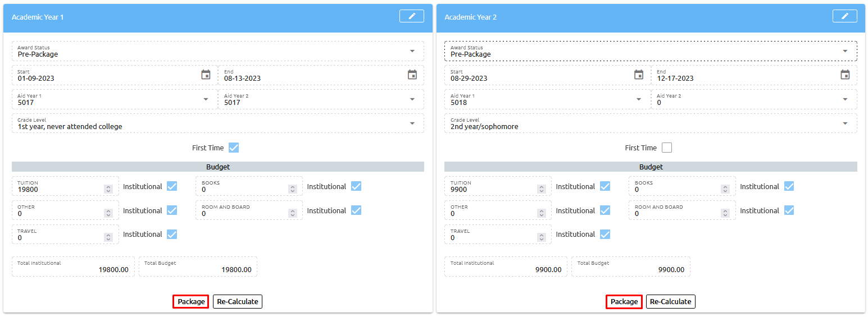868x317 pixels.
Task: Click the Tuition spinner in Academic Year 1
Action: (108, 189)
